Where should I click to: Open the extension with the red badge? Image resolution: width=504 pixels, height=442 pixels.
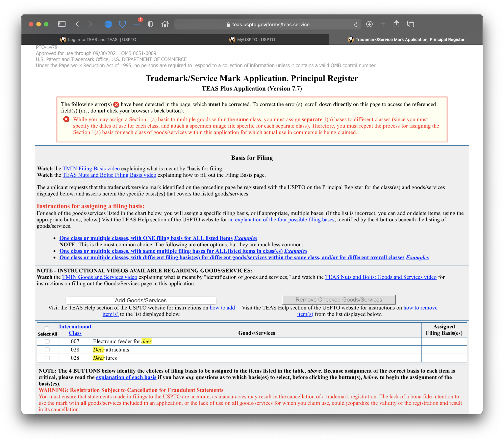coord(137,23)
